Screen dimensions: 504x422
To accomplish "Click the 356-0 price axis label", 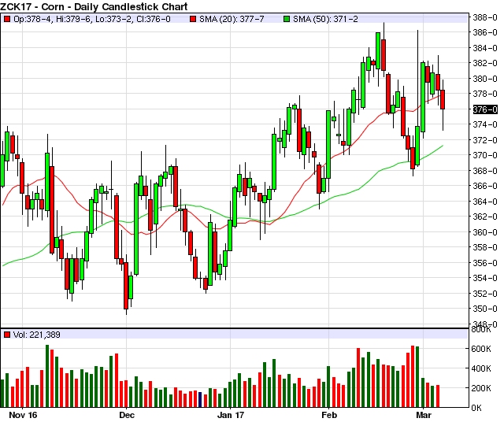I will pos(485,263).
